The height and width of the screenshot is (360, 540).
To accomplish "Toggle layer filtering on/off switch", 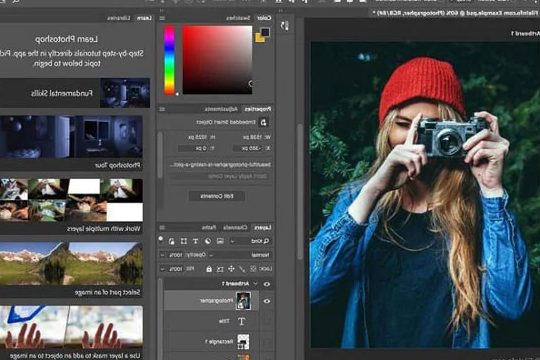I will [x=160, y=238].
